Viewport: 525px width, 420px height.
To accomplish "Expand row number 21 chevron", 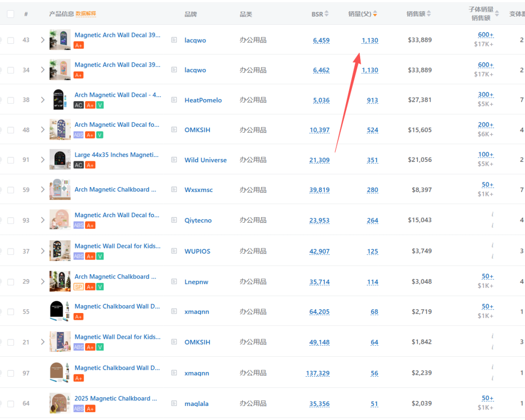I will pos(42,342).
